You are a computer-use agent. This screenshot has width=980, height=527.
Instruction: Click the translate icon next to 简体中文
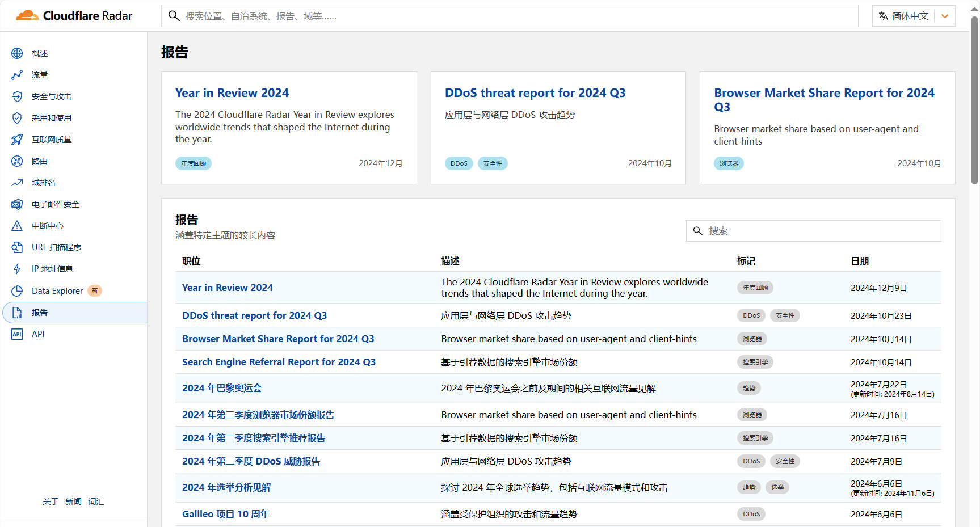pyautogui.click(x=884, y=16)
